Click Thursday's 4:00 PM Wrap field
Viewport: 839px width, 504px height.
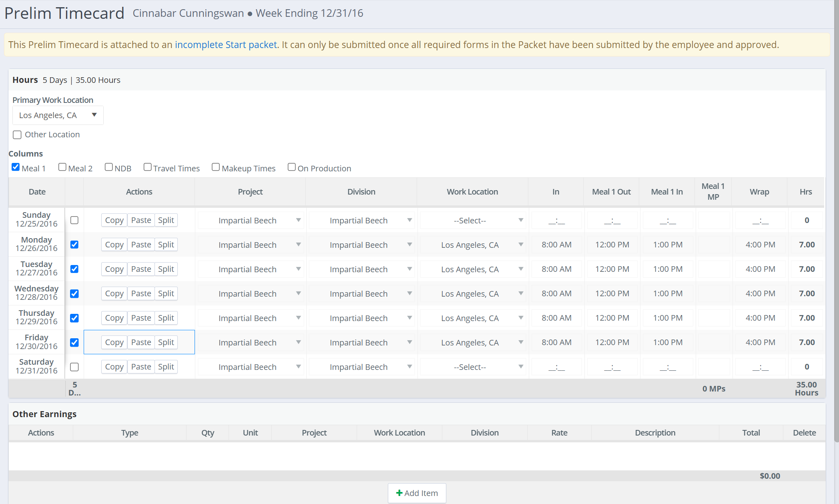point(760,318)
